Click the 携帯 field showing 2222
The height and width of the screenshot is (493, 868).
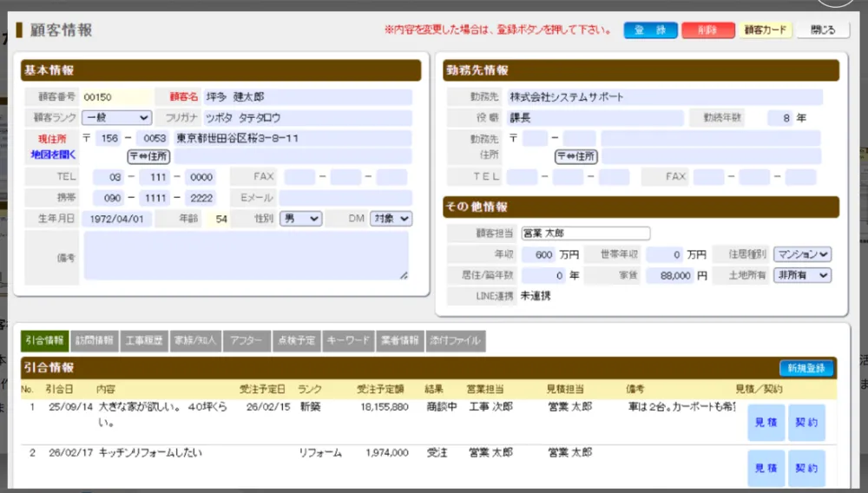click(x=201, y=198)
